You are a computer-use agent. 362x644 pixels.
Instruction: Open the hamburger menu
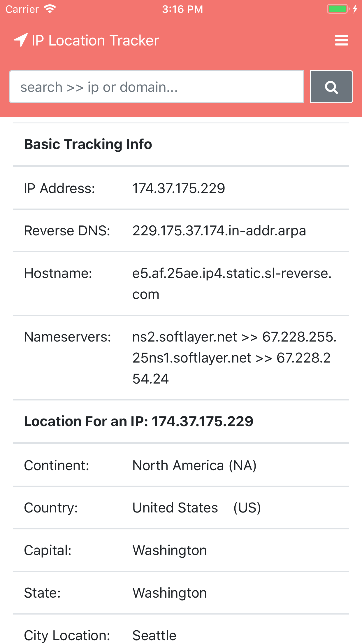pyautogui.click(x=341, y=40)
